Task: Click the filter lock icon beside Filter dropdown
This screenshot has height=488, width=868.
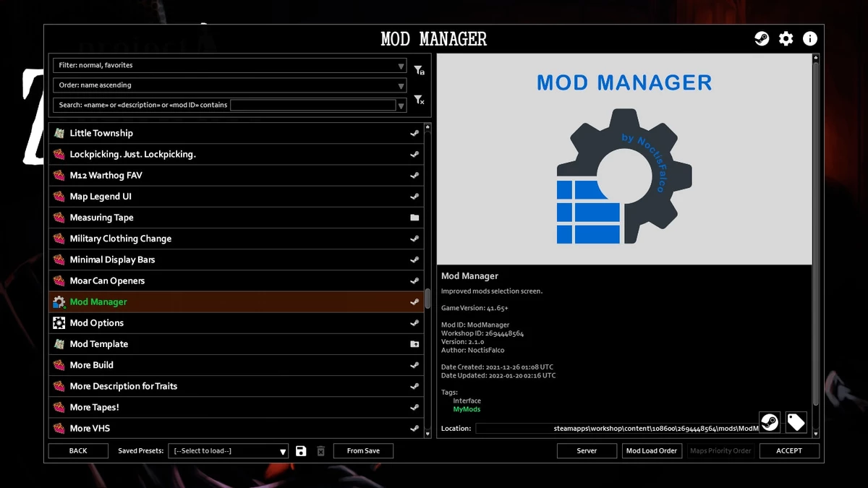Action: (419, 70)
